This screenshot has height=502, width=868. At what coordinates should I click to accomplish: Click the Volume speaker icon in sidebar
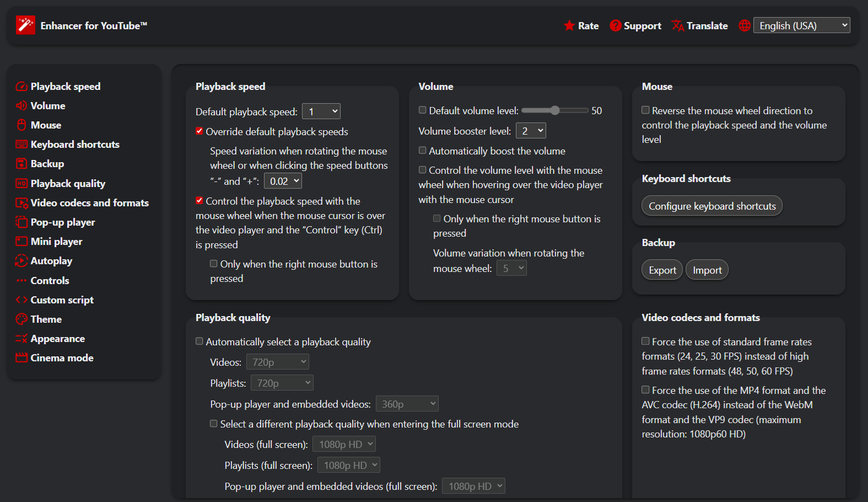tap(21, 106)
